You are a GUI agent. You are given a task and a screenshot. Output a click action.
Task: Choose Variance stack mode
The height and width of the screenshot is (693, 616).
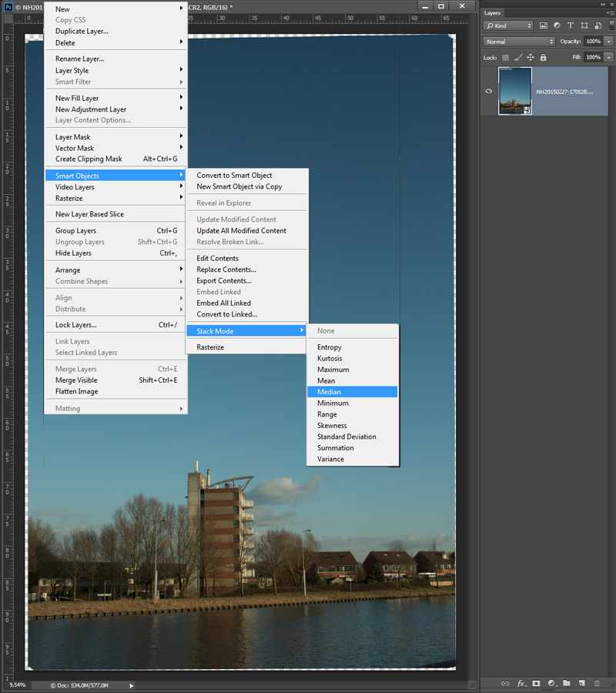tap(352, 459)
